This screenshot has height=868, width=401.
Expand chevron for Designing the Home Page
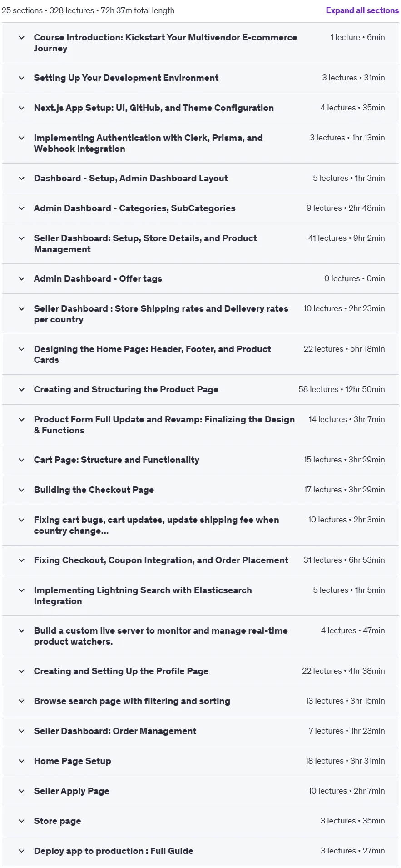pos(21,349)
